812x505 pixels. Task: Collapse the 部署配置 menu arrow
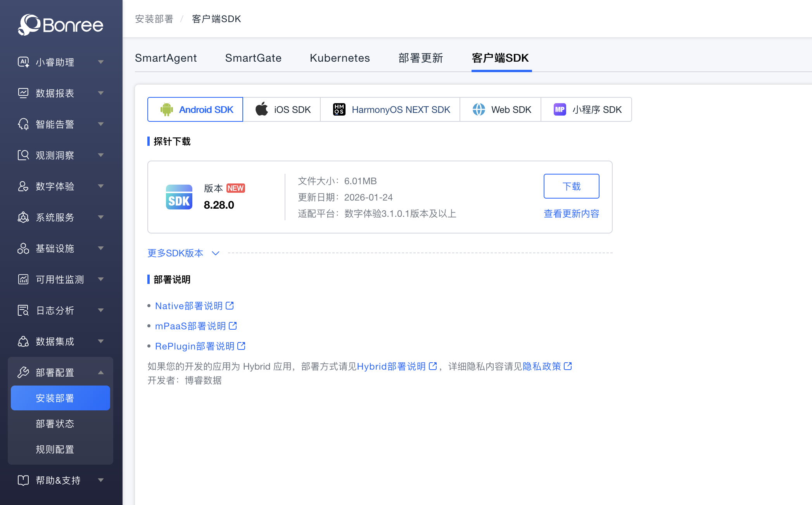pyautogui.click(x=101, y=372)
